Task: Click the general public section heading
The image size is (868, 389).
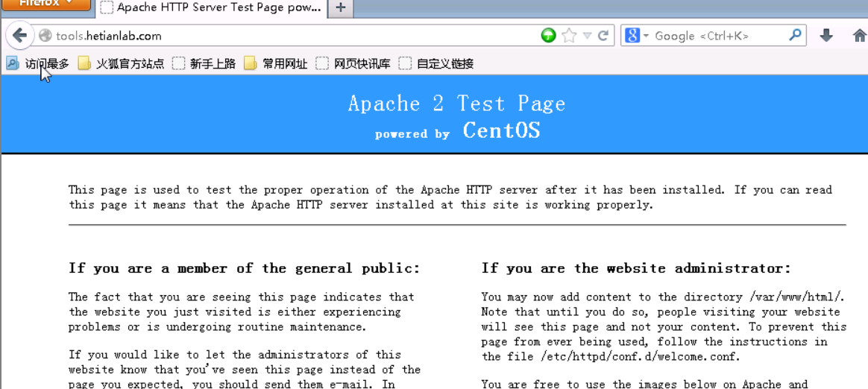Action: pyautogui.click(x=244, y=268)
